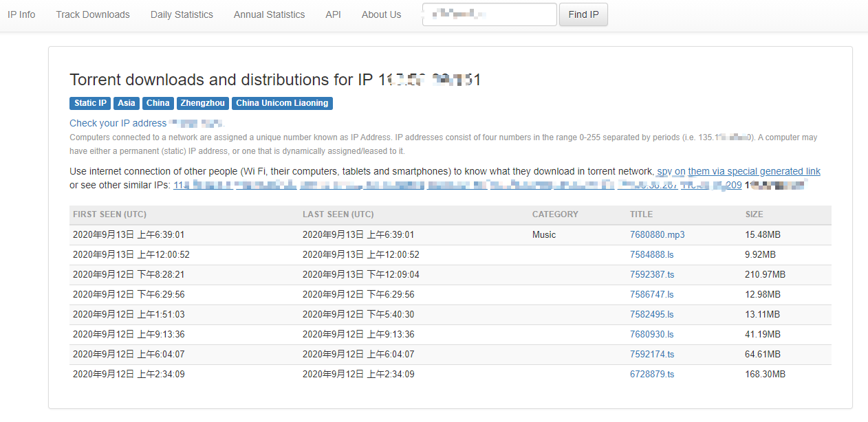868x422 pixels.
Task: Open the About Us page
Action: click(x=381, y=14)
